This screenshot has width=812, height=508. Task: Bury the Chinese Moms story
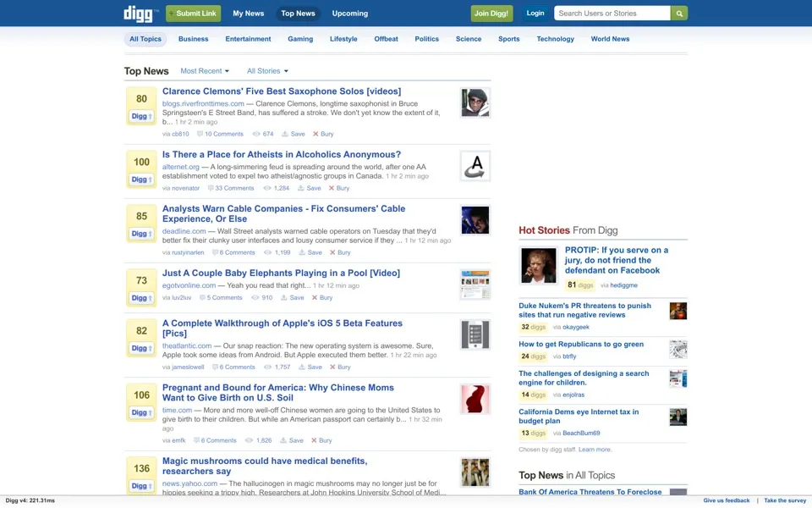pos(321,440)
